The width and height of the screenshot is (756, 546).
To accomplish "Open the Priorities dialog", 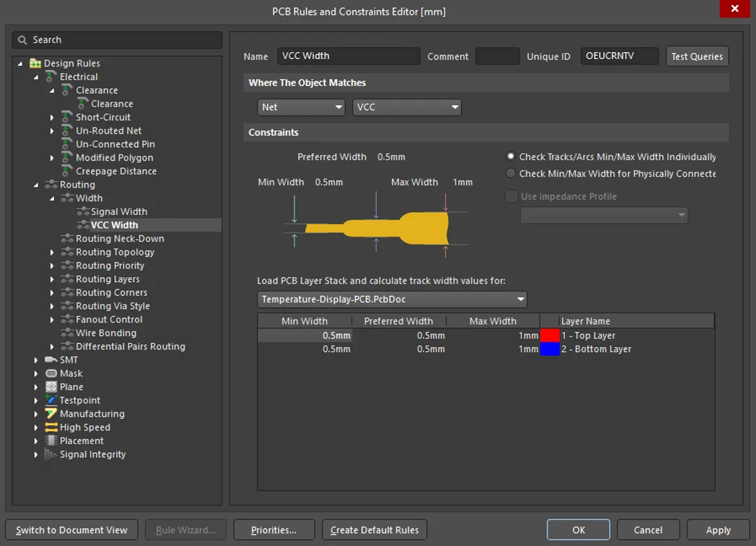I will pos(274,530).
